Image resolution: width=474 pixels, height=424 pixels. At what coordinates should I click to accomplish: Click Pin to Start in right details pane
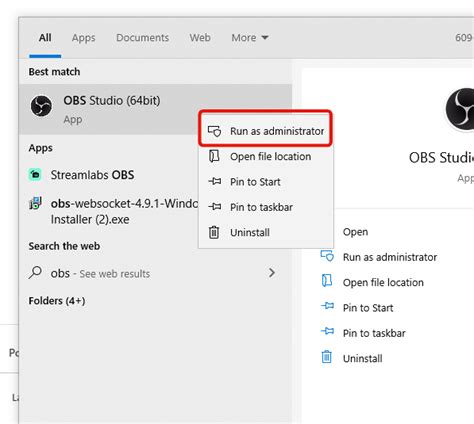pyautogui.click(x=368, y=308)
